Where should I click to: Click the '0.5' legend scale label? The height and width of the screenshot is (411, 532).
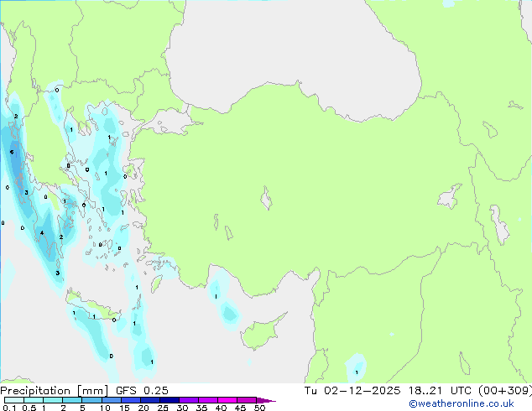(x=29, y=408)
